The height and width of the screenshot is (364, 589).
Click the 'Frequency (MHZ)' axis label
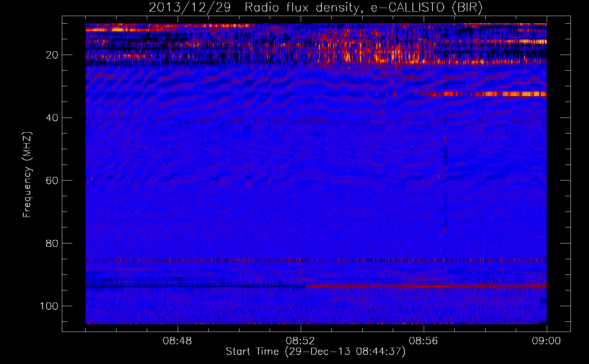click(27, 174)
